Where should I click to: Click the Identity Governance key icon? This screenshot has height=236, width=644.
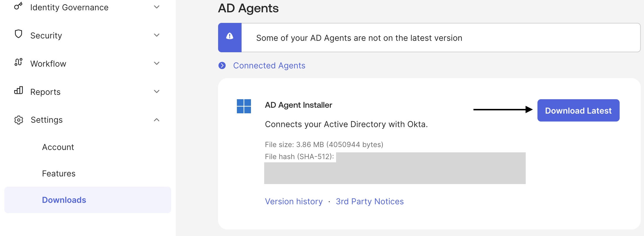coord(18,6)
